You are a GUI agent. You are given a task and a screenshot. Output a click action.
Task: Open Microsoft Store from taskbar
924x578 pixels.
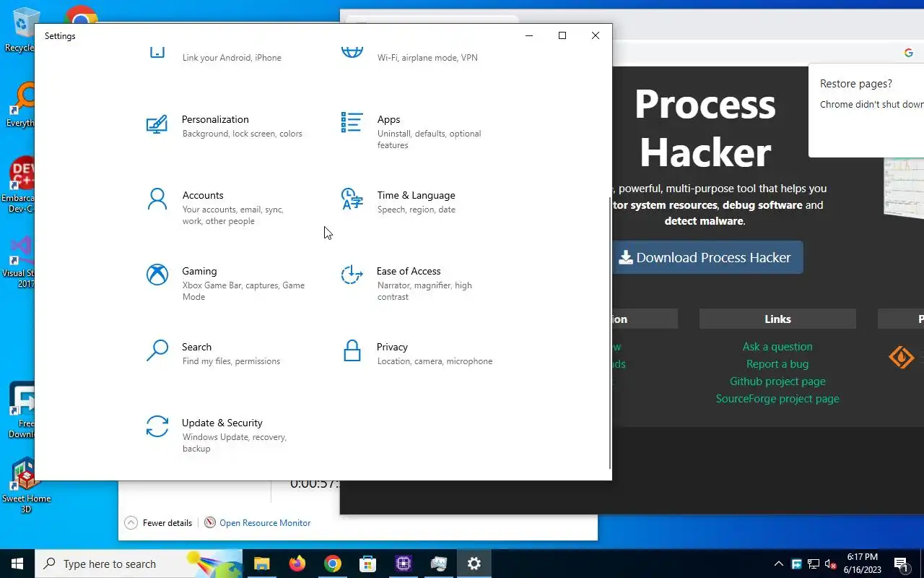point(367,564)
